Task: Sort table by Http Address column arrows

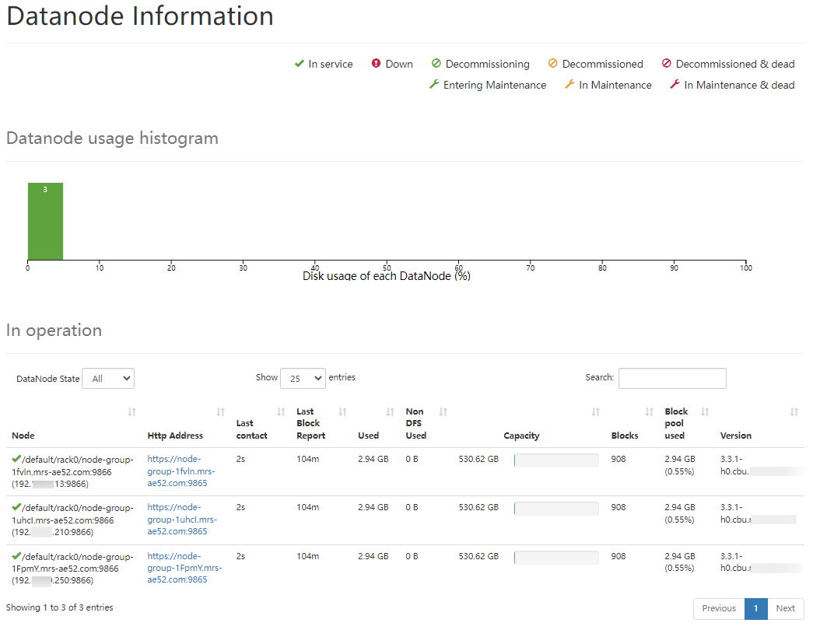Action: coord(221,412)
